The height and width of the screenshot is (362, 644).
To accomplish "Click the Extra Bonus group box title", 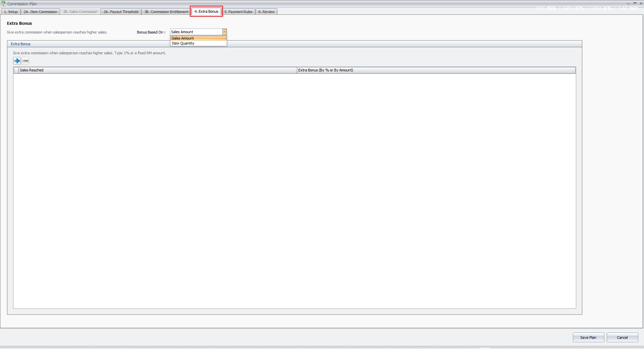I will (x=20, y=44).
